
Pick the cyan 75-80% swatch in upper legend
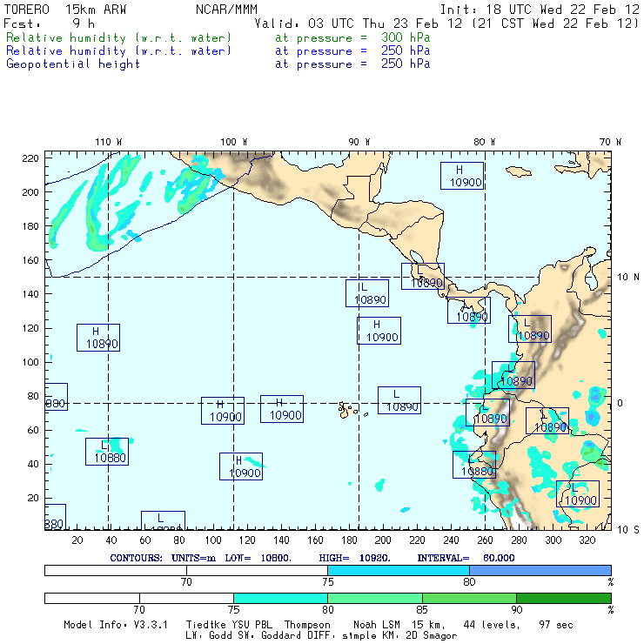pyautogui.click(x=398, y=569)
